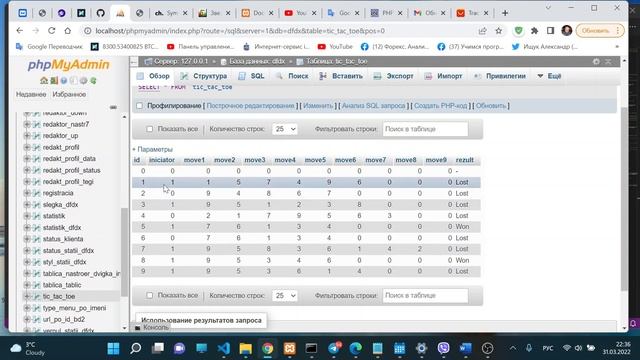Focus the top Поиск в таблице field
This screenshot has width=640, height=360.
(425, 129)
